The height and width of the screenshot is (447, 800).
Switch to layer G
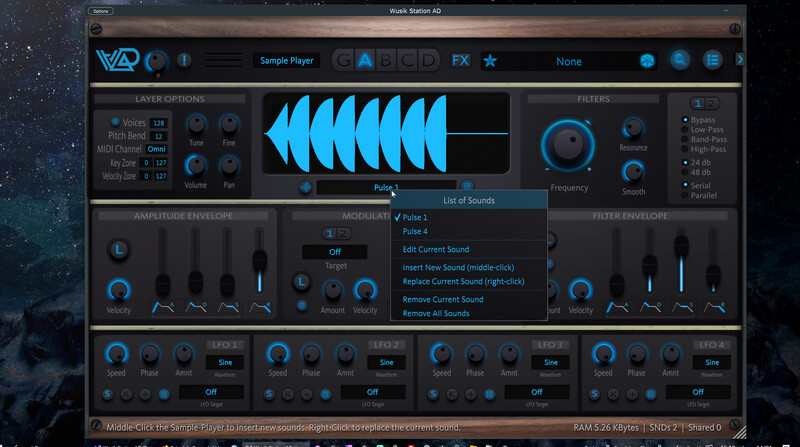344,60
